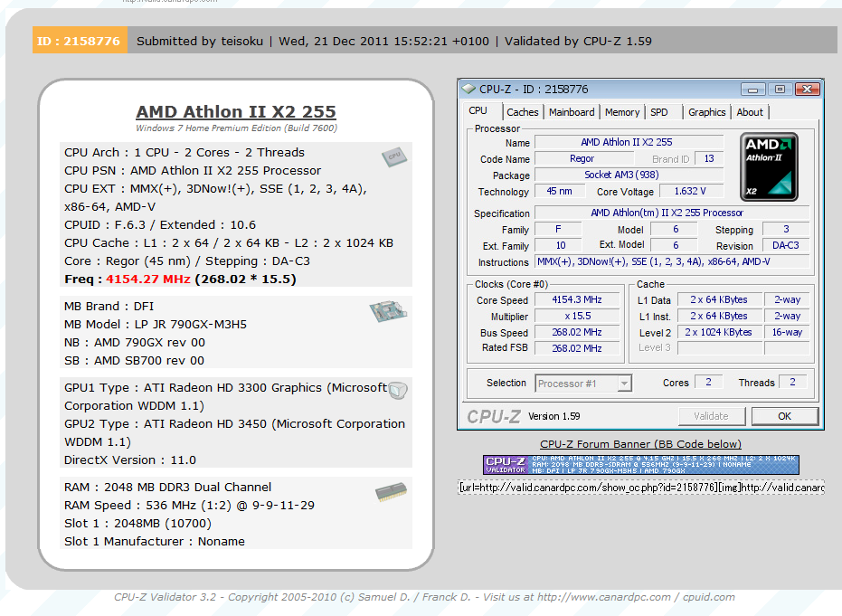Click the Slot 1 Manufacturer : Noname line
842x616 pixels.
[154, 541]
